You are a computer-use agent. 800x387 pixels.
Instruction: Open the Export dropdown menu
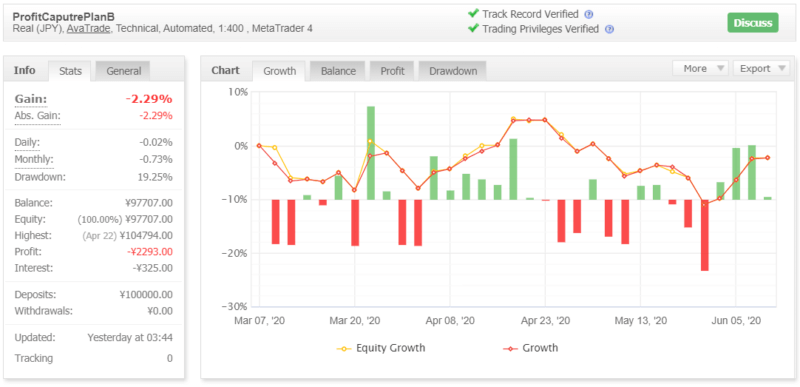point(761,68)
